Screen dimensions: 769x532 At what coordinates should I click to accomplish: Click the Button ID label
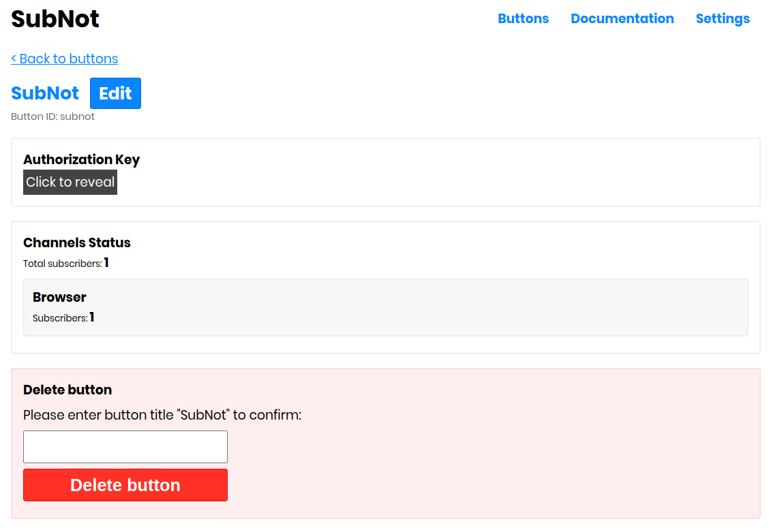pyautogui.click(x=52, y=116)
